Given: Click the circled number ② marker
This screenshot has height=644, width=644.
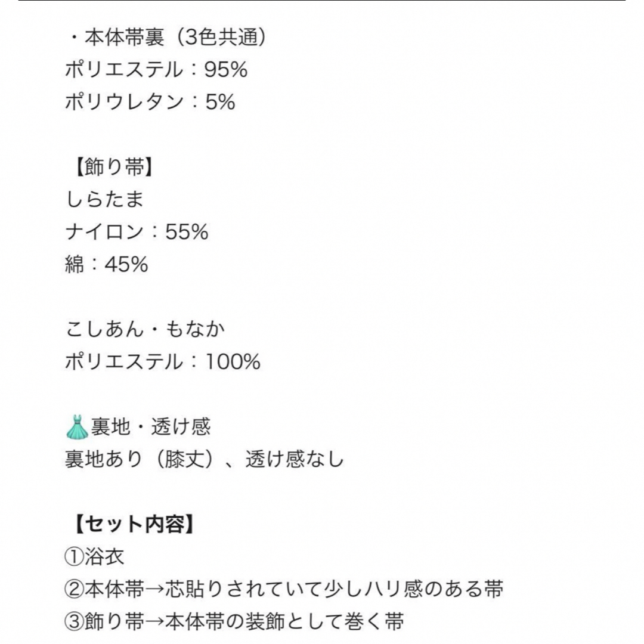Looking at the screenshot, I should [x=75, y=590].
